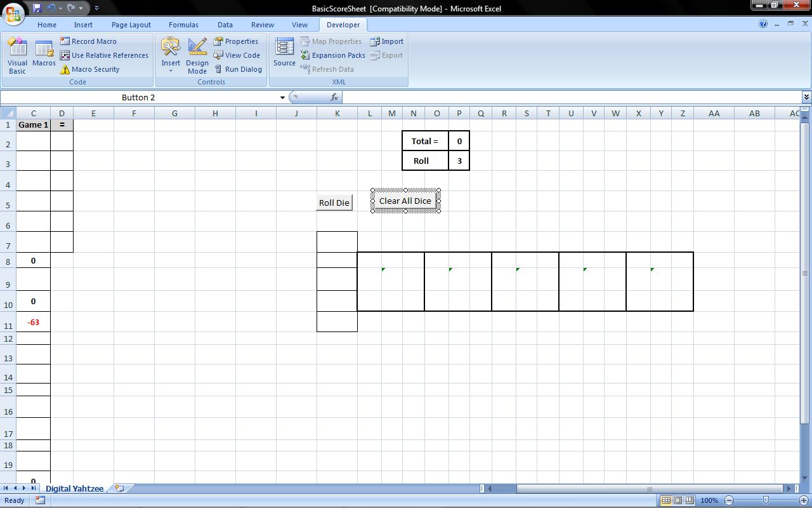
Task: Undo the last action
Action: tap(51, 8)
